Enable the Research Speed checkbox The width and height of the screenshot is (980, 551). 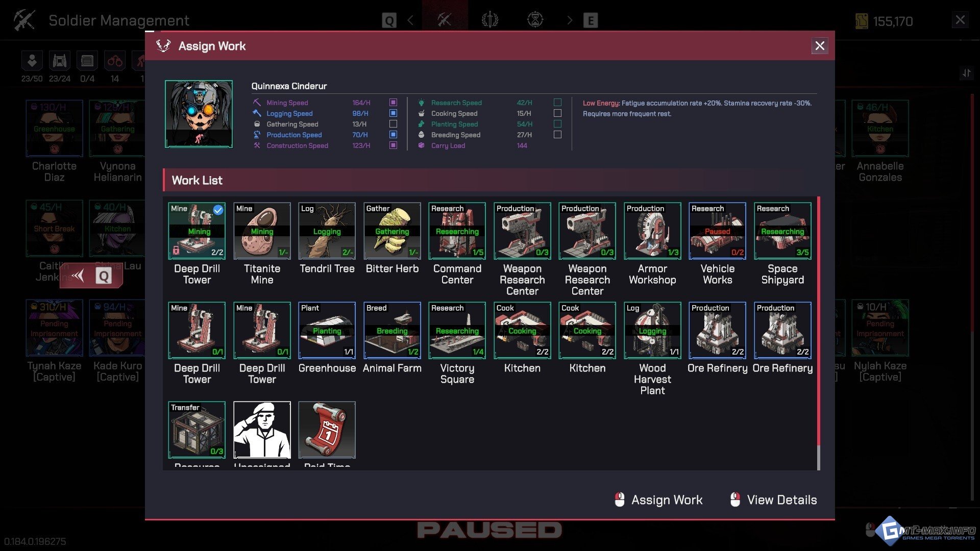click(x=557, y=103)
